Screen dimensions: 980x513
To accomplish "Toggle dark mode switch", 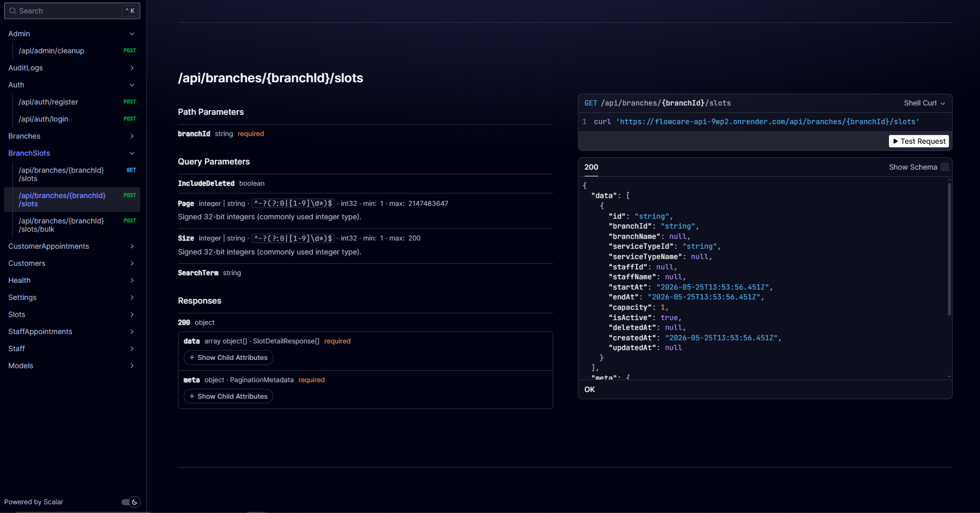I will pyautogui.click(x=131, y=502).
